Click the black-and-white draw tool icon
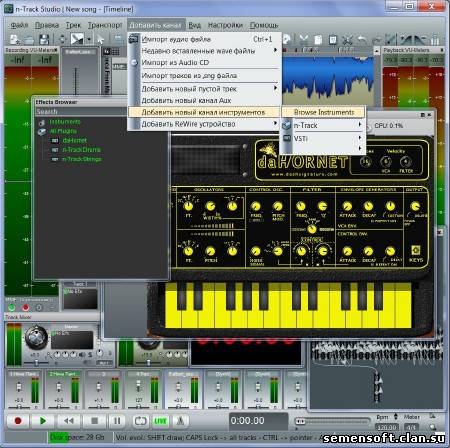450x448 pixels. 77,39
